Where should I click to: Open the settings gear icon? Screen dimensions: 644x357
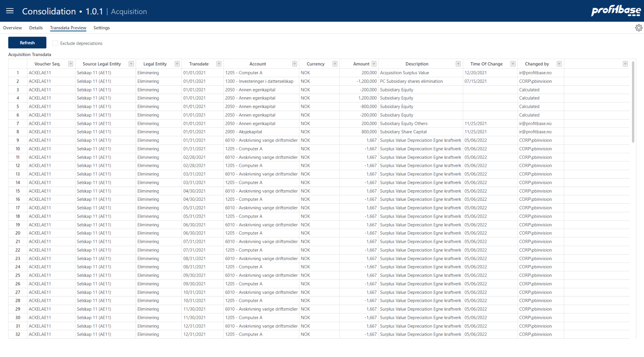[x=639, y=28]
